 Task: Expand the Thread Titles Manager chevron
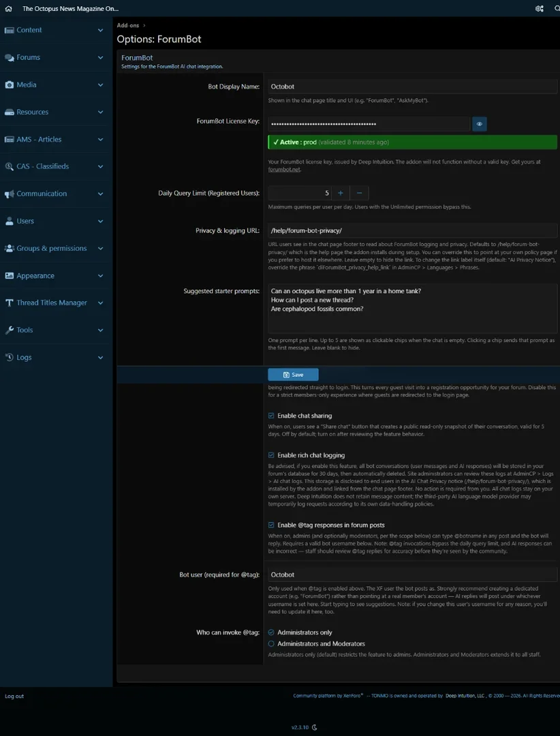100,303
